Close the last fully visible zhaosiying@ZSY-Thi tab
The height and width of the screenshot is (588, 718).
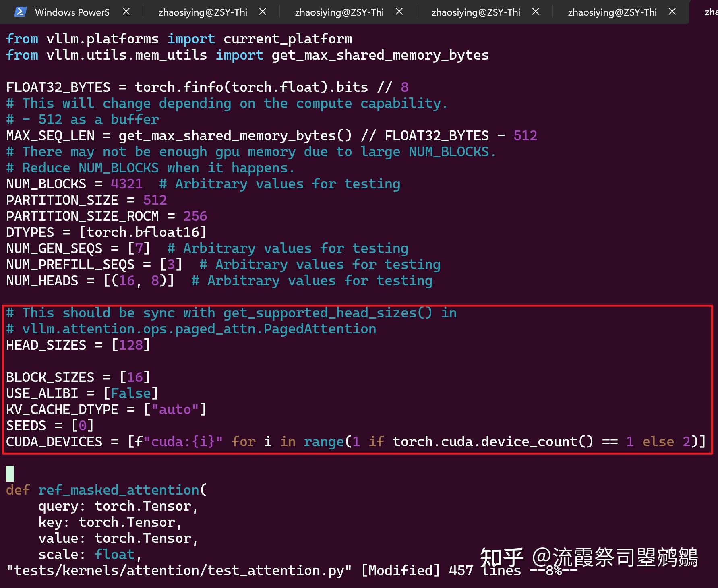tap(672, 12)
